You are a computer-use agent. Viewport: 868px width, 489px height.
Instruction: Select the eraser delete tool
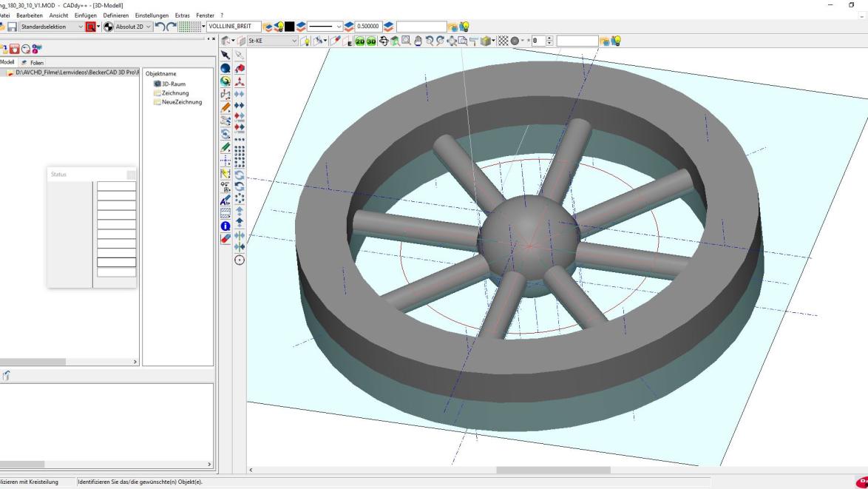pyautogui.click(x=226, y=238)
